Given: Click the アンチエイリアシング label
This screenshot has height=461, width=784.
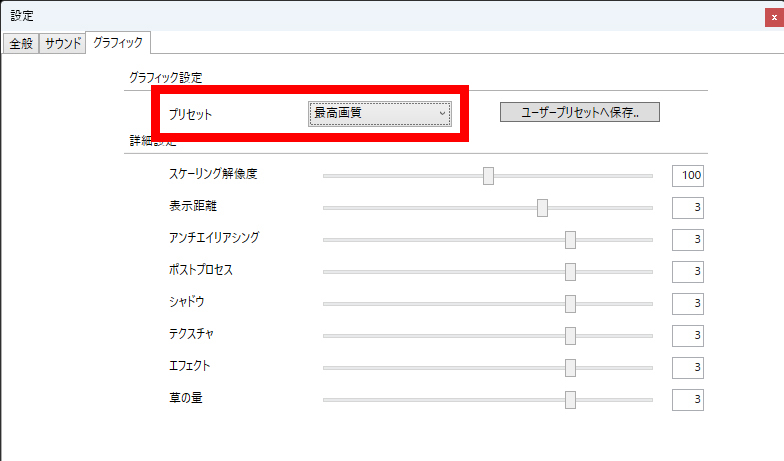Looking at the screenshot, I should 214,237.
